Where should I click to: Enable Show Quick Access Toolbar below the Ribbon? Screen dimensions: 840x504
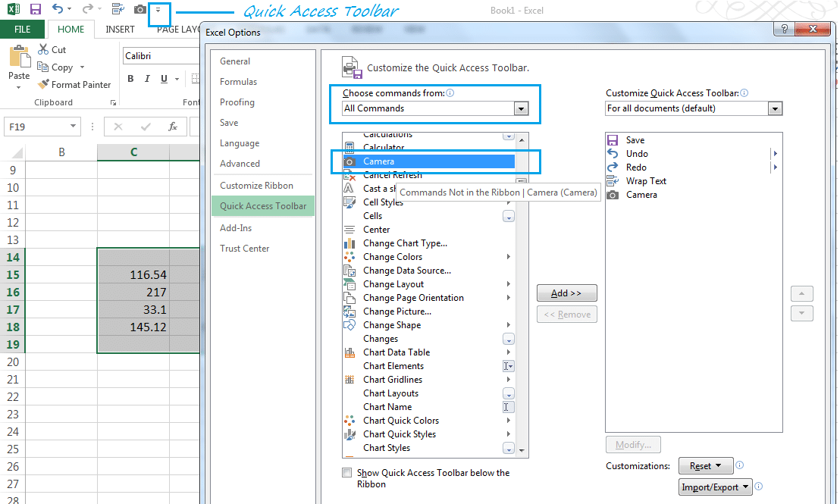347,472
